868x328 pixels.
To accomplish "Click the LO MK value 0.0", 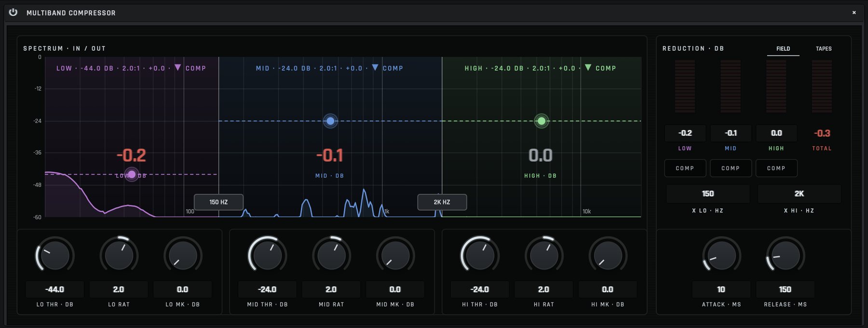I will 183,289.
